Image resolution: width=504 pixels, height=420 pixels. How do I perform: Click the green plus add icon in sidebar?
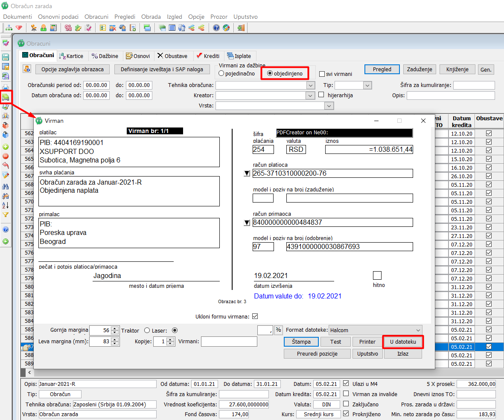[x=6, y=147]
